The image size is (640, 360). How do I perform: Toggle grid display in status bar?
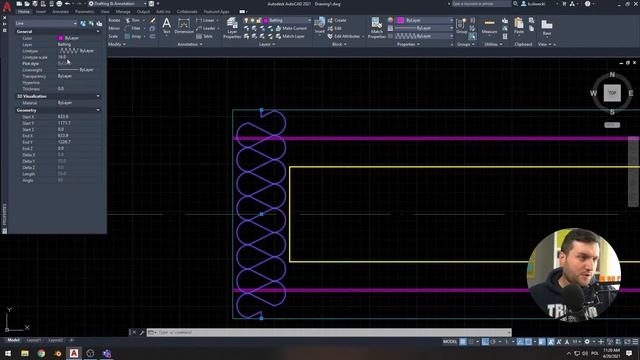coord(463,342)
